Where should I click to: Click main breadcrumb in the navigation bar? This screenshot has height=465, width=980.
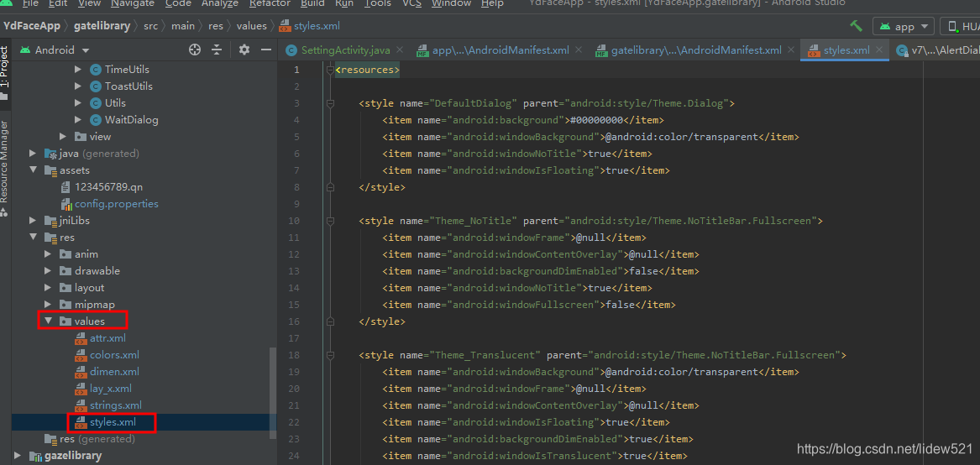point(183,26)
